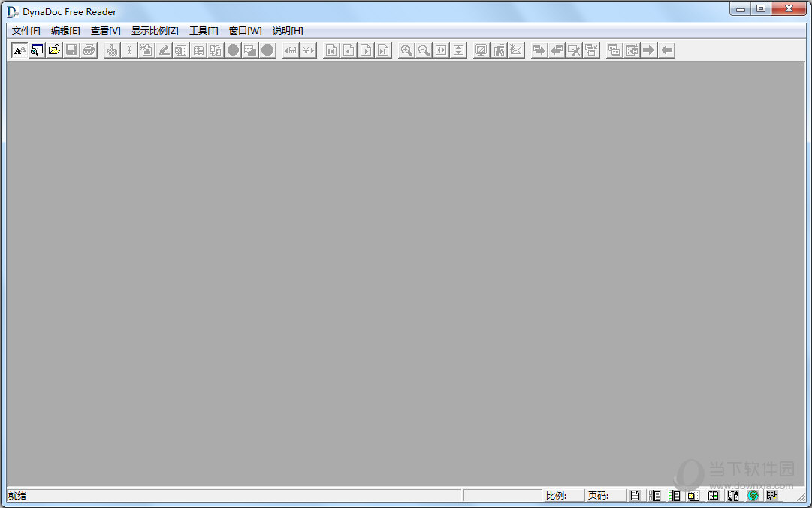The height and width of the screenshot is (508, 812).
Task: Click the font size 'A' toolbar icon
Action: point(20,50)
